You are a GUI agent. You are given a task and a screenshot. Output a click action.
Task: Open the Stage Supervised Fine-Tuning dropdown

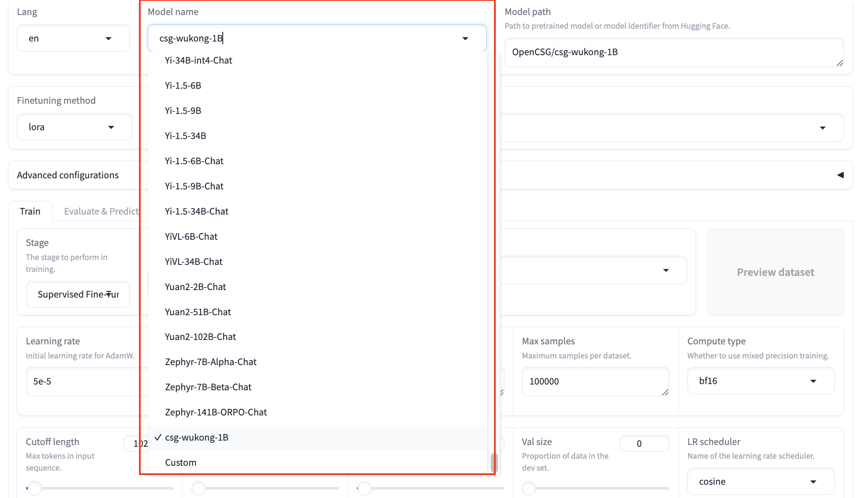78,294
